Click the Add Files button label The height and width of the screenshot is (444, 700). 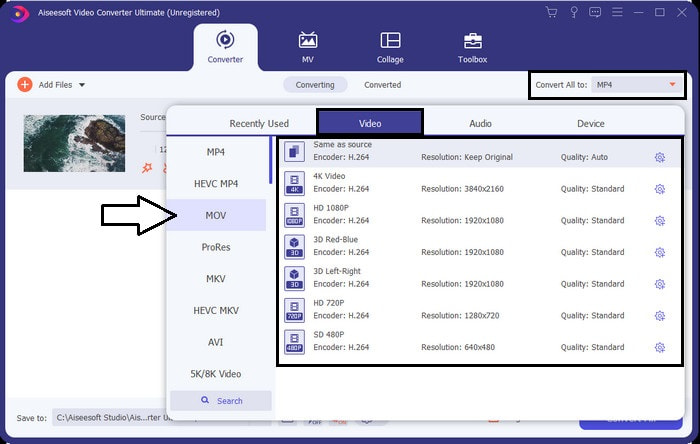coord(55,85)
